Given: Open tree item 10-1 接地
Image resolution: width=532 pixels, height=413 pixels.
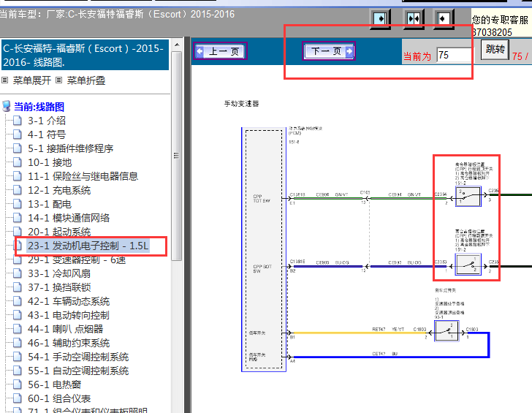Looking at the screenshot, I should (x=50, y=162).
